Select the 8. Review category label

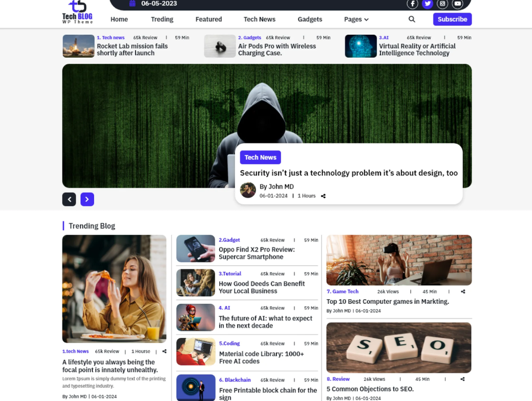pyautogui.click(x=338, y=379)
